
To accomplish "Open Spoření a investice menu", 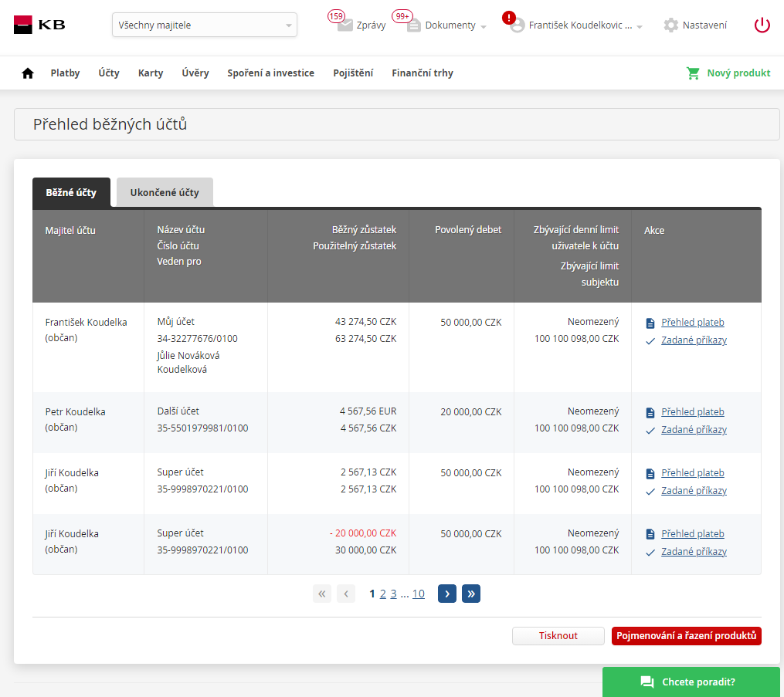I will (270, 73).
